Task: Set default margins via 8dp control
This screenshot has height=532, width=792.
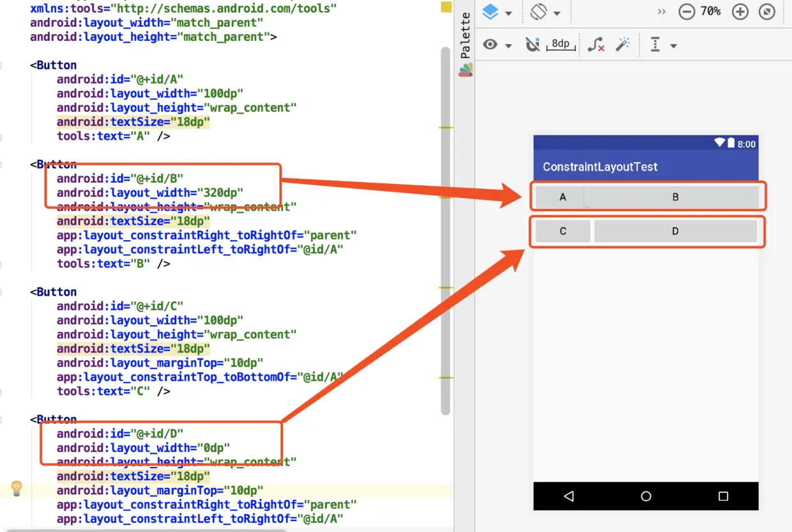Action: [x=560, y=44]
